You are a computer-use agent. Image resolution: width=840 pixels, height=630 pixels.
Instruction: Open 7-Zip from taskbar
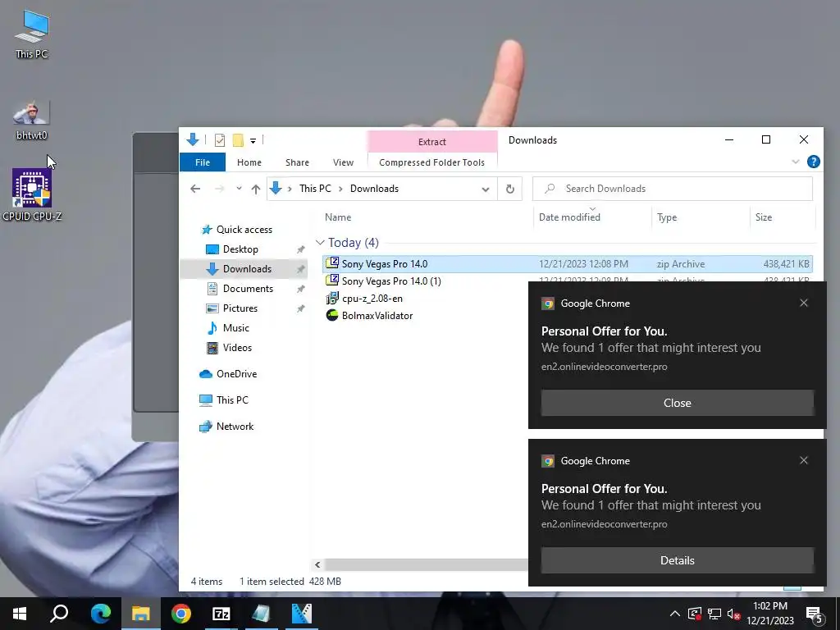pos(221,614)
